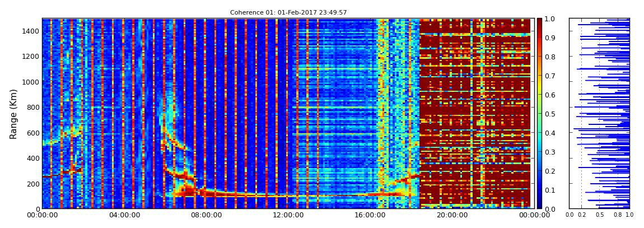Click the 1400 range tick label
Viewport: 644px width, 228px height.
(31, 31)
